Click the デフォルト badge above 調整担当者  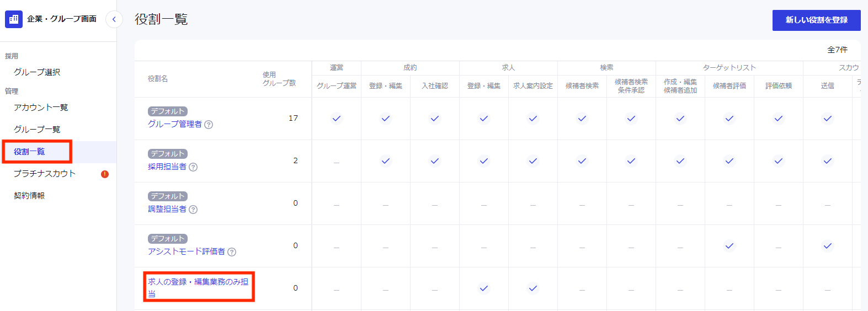(168, 196)
